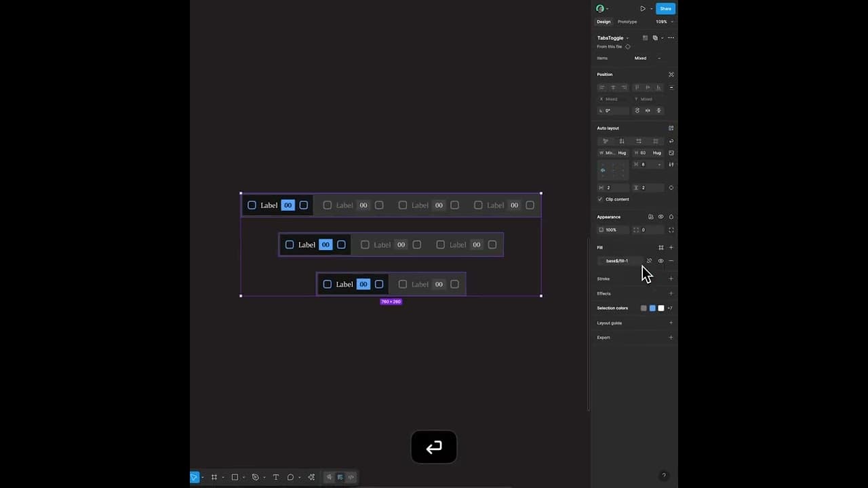The height and width of the screenshot is (488, 868).
Task: Check the first tab's left checkbox in top row
Action: (x=252, y=205)
